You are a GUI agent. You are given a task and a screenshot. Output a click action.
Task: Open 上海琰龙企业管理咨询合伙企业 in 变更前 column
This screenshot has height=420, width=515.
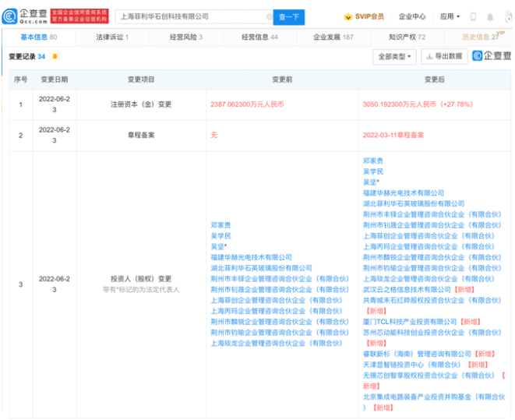pos(277,344)
